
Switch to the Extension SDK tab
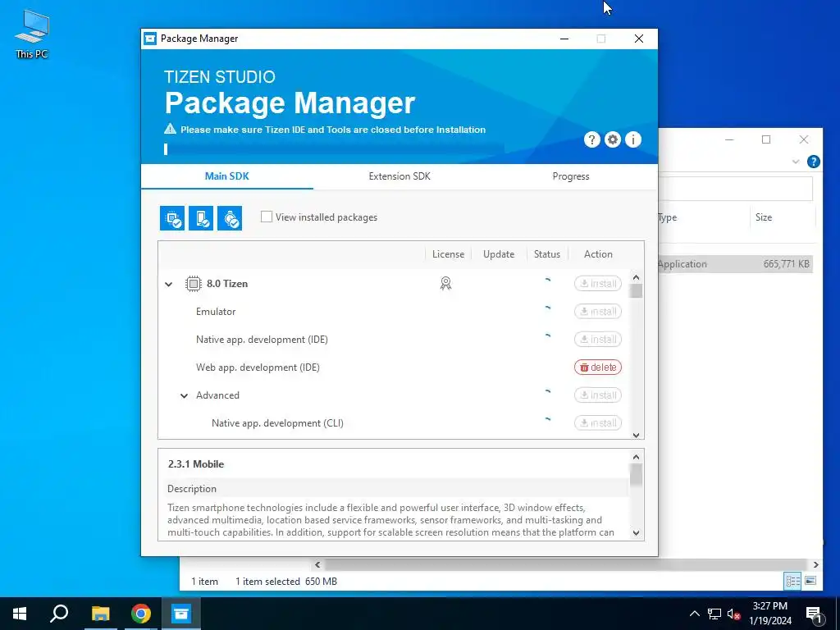[399, 176]
